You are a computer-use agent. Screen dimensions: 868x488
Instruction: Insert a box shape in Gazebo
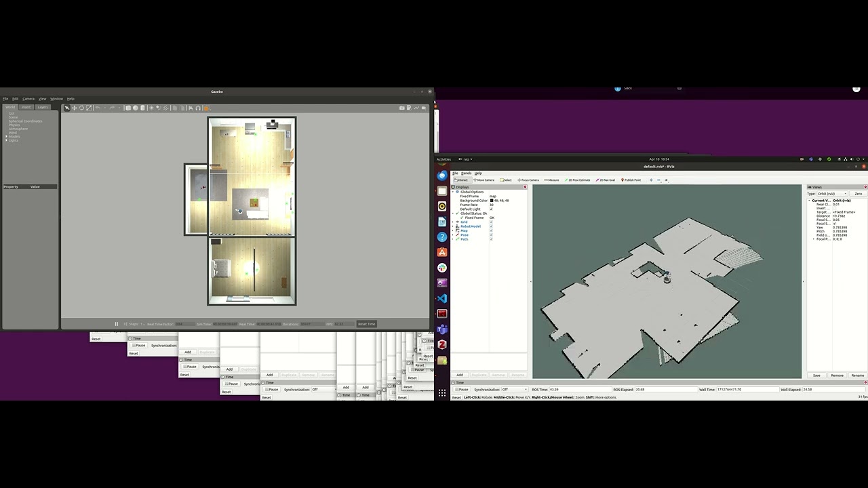click(127, 108)
